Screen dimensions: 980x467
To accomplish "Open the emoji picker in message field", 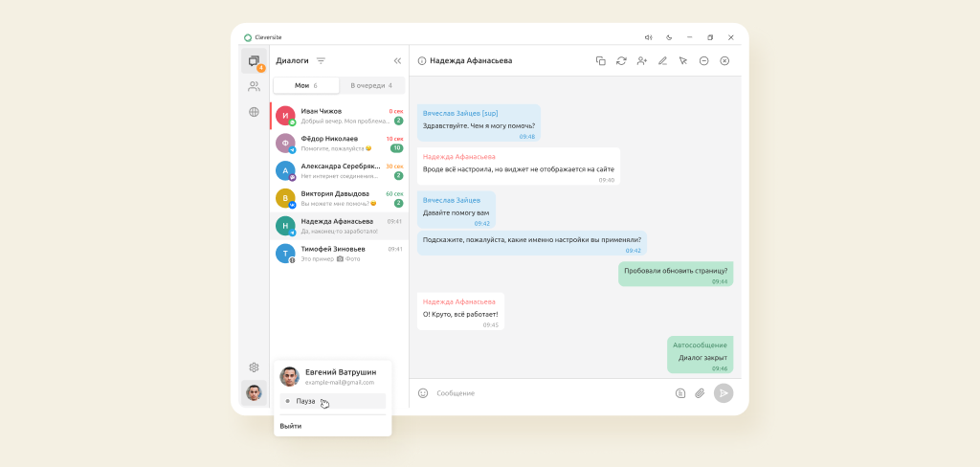I will pos(423,392).
